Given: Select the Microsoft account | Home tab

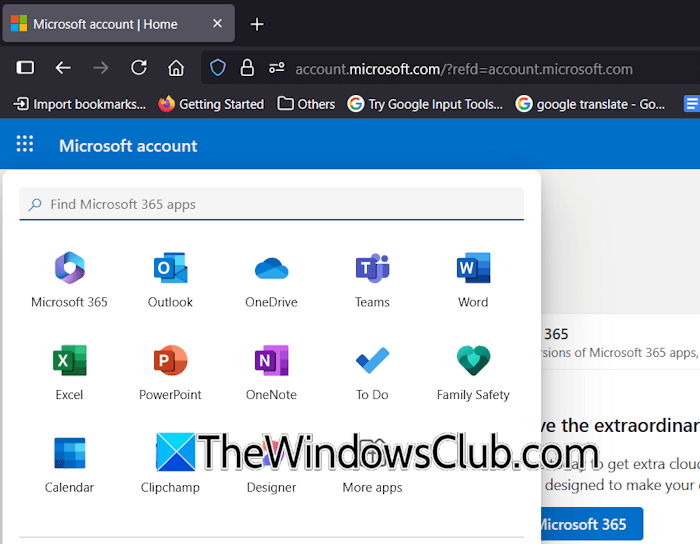Looking at the screenshot, I should click(x=119, y=24).
